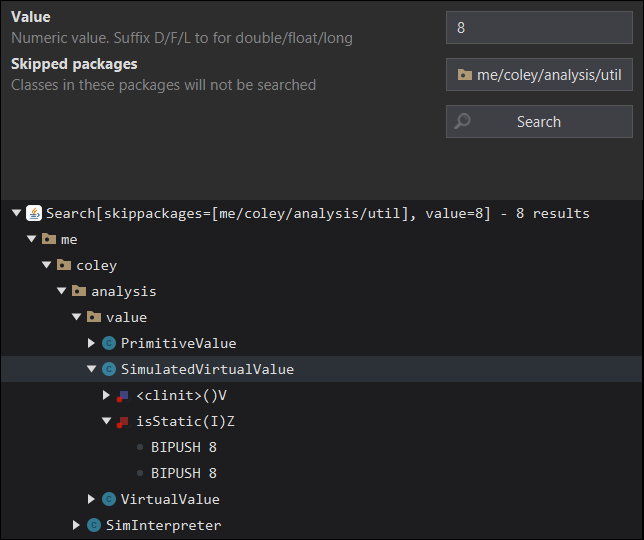Click the Search button
This screenshot has height=540, width=644.
(539, 122)
